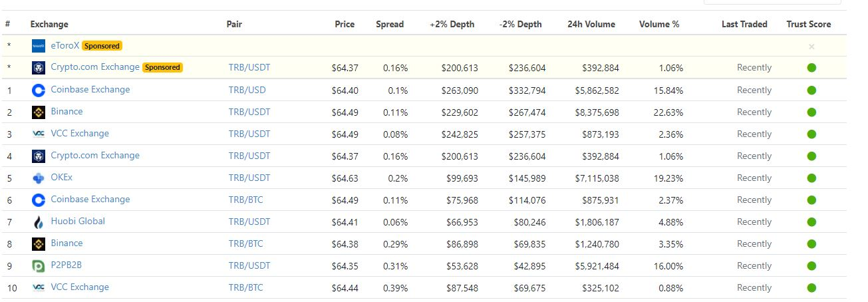
Task: Sort by Trust Score column header
Action: point(808,24)
